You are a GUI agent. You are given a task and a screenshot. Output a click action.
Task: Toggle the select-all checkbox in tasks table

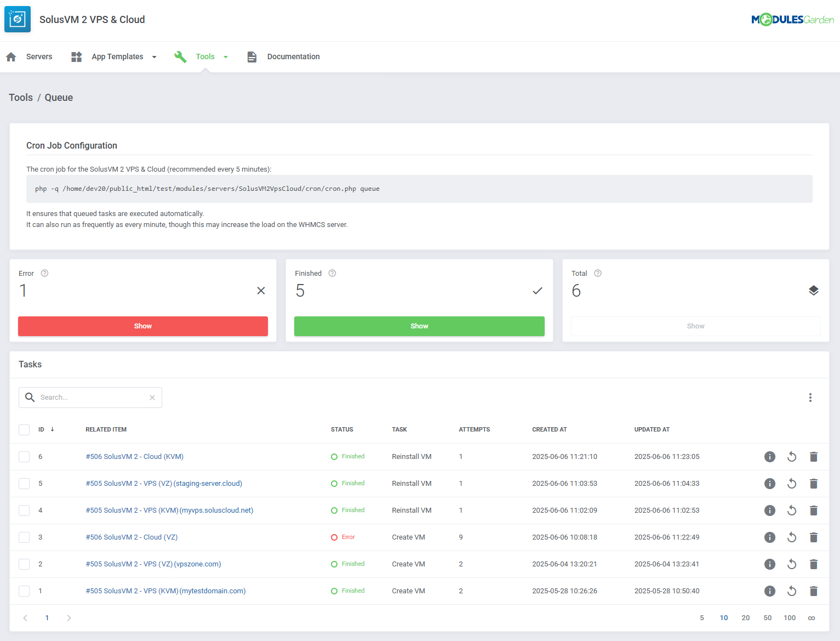[x=24, y=430]
